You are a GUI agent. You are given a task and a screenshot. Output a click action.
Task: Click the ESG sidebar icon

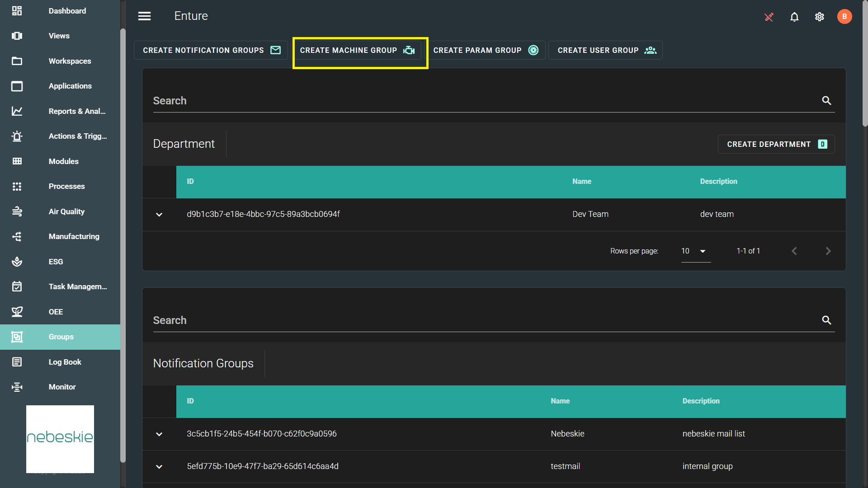coord(17,262)
